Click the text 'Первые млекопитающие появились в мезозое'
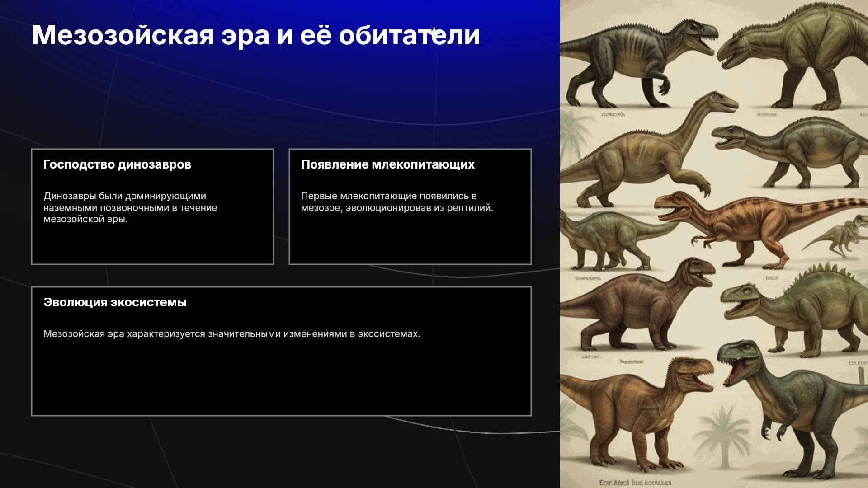Viewport: 868px width, 488px height. tap(389, 202)
